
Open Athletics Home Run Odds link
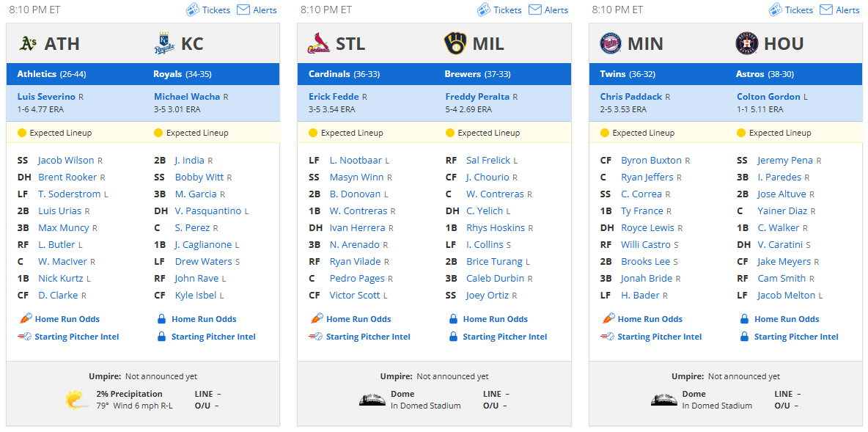[x=67, y=319]
